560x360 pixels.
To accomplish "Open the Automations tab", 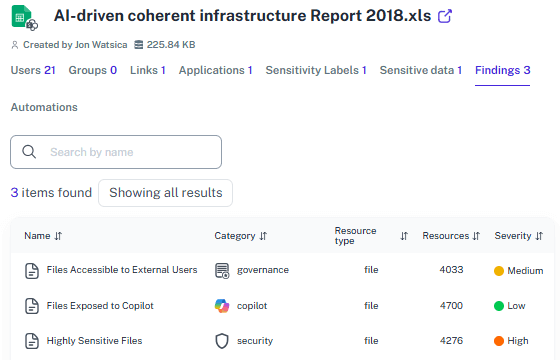I will click(44, 107).
